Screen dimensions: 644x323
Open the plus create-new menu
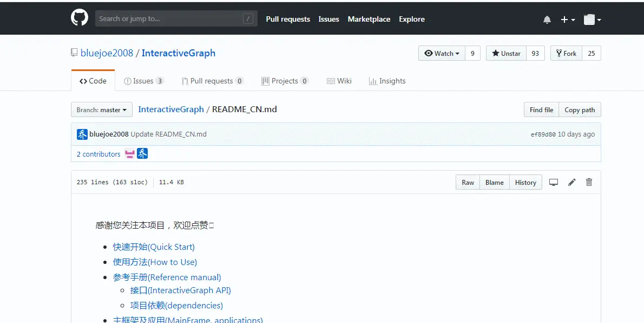pyautogui.click(x=568, y=20)
